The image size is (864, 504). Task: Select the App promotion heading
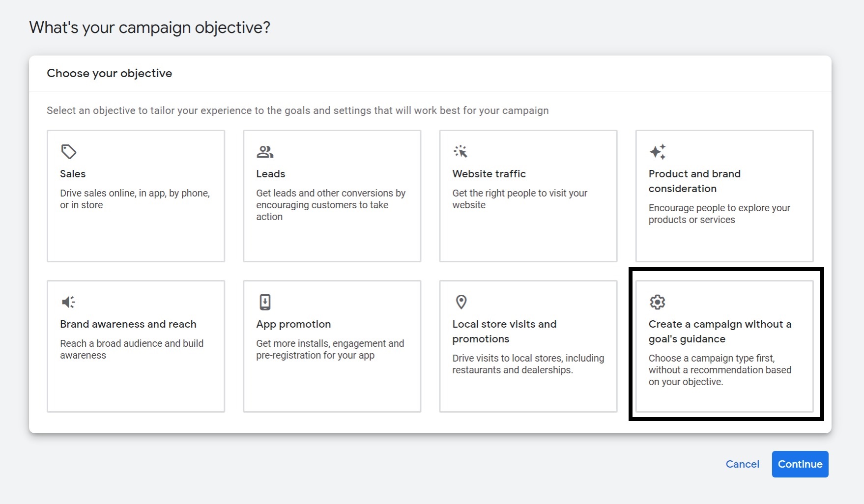click(293, 324)
